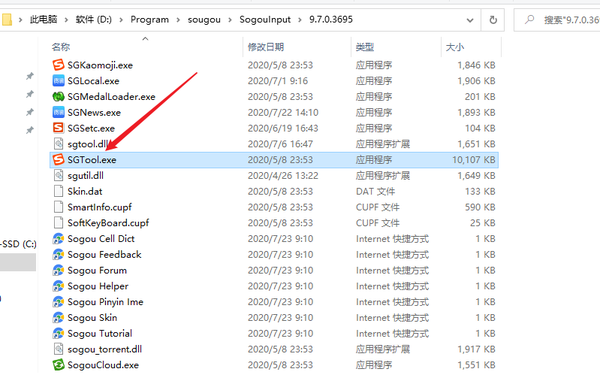Click the SogouCloud.exe green icon
The image size is (600, 375).
point(58,365)
